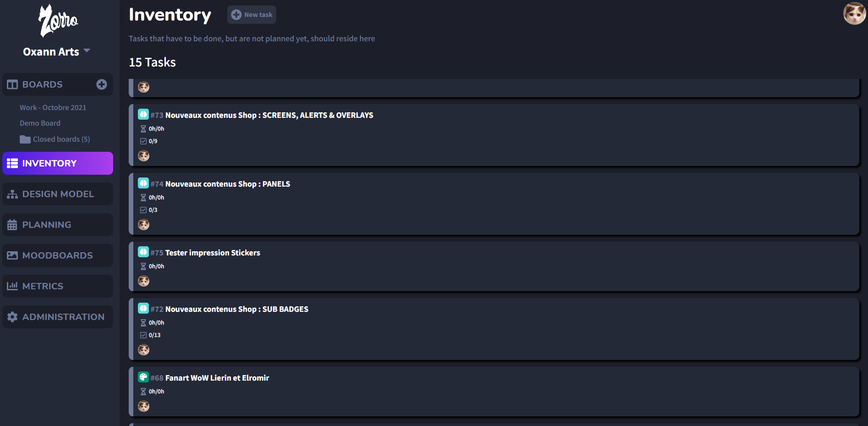Click the category icon of task #75

[x=143, y=252]
